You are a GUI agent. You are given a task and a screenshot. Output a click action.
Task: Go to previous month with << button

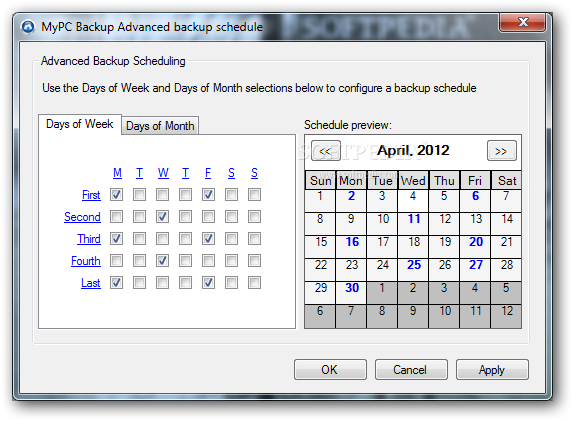click(x=326, y=151)
